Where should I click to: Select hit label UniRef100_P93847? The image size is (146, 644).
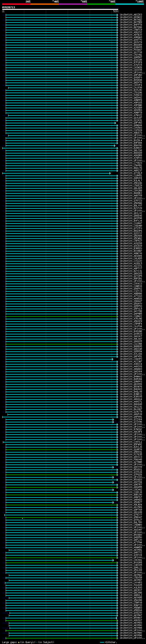pos(131,50)
